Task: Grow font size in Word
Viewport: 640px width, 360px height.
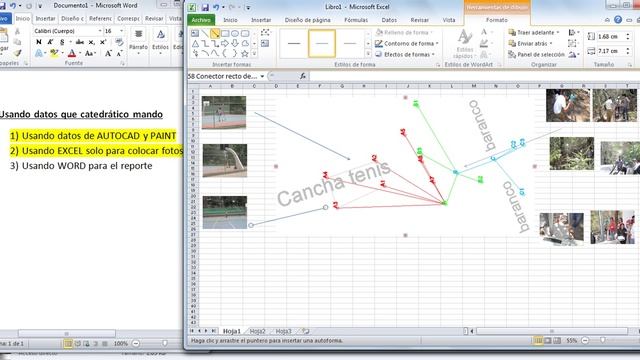Action: coord(108,53)
